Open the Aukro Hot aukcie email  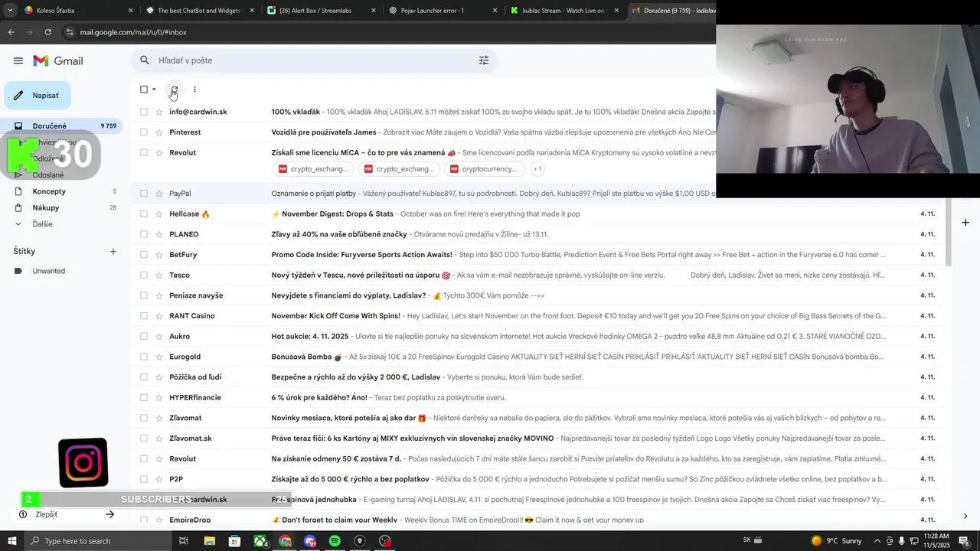click(x=536, y=337)
